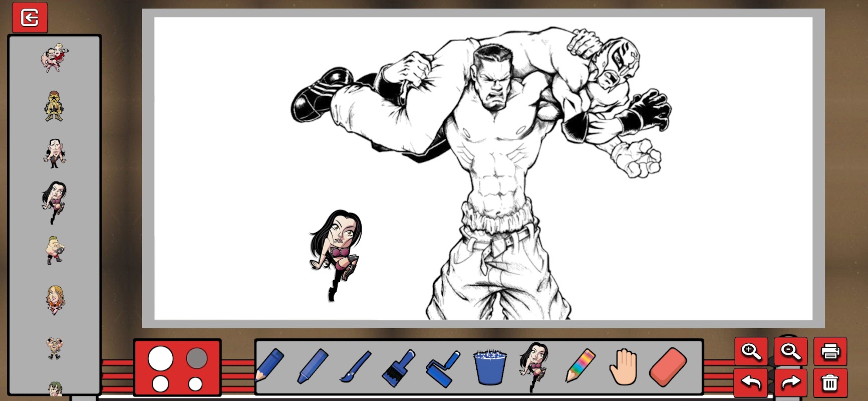Choose the gray medium brush size
Viewport: 868px width, 401px height.
click(x=197, y=358)
